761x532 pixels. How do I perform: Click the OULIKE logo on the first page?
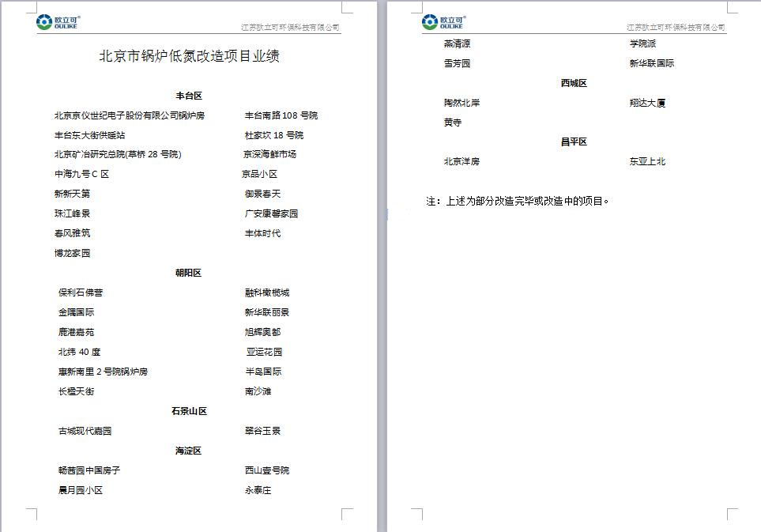coord(54,23)
